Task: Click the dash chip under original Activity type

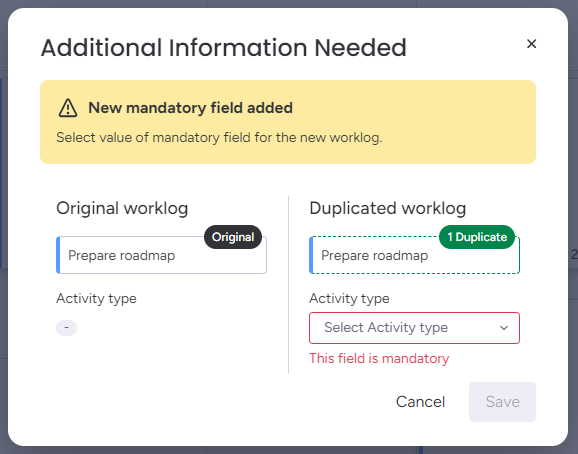Action: [66, 328]
